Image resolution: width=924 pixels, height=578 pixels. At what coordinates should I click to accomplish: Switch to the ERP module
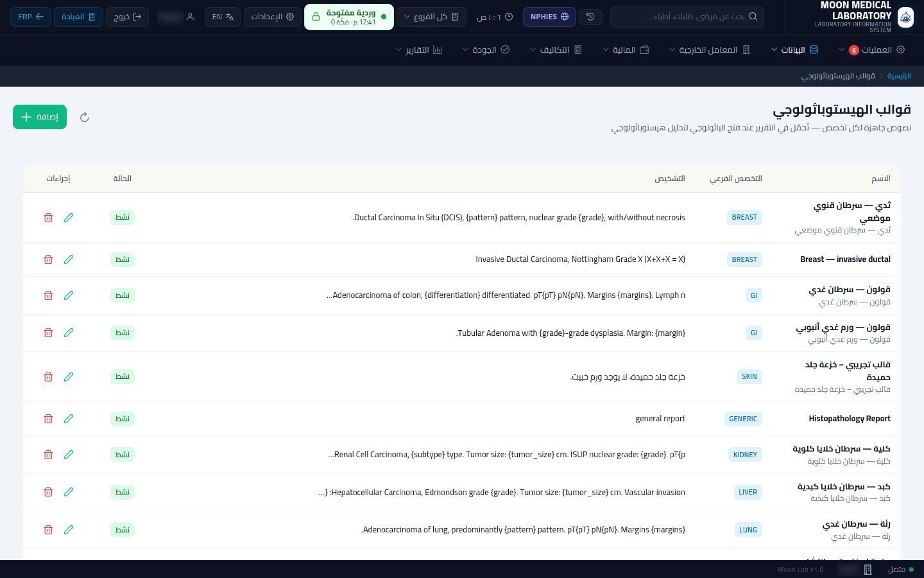(x=30, y=17)
